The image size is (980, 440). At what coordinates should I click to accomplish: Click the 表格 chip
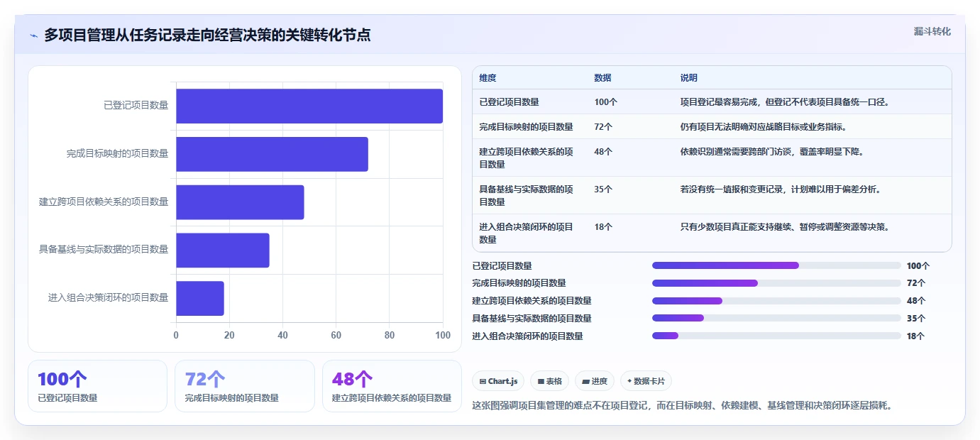click(549, 381)
